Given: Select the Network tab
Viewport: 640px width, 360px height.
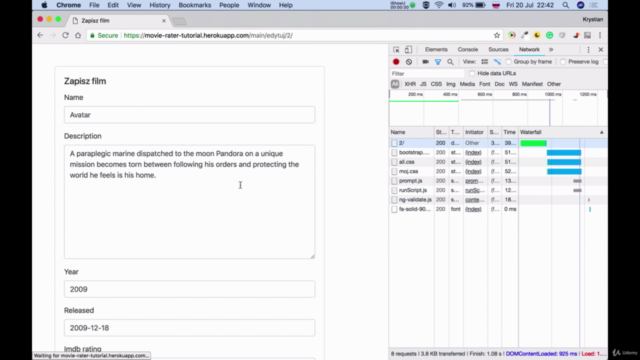Looking at the screenshot, I should (x=529, y=50).
